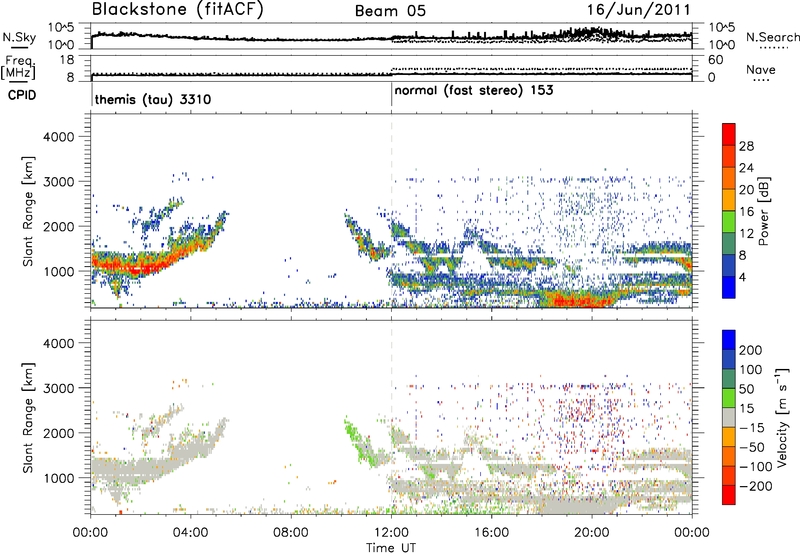Click the "12:00" time axis label
Image resolution: width=800 pixels, height=554 pixels.
(x=391, y=533)
